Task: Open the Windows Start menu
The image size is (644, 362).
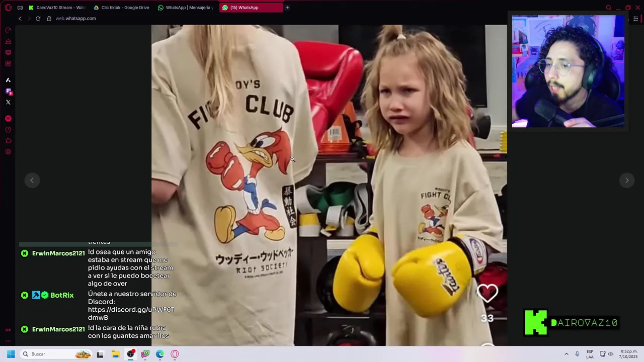Action: [x=11, y=354]
